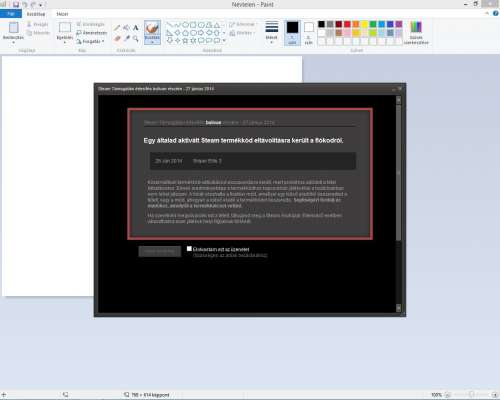500x400 pixels.
Task: Choose the Down arrow shape
Action: click(170, 41)
